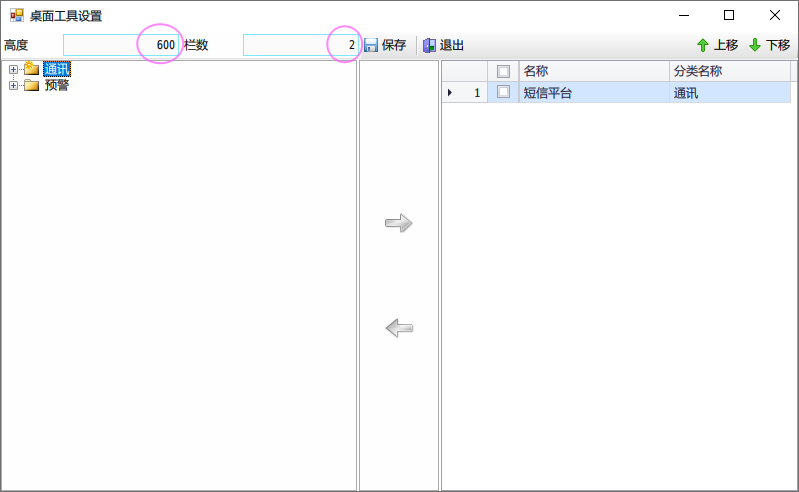Screen dimensions: 799x492
Task: Toggle the select-all checkbox in the grid header
Action: [x=503, y=71]
